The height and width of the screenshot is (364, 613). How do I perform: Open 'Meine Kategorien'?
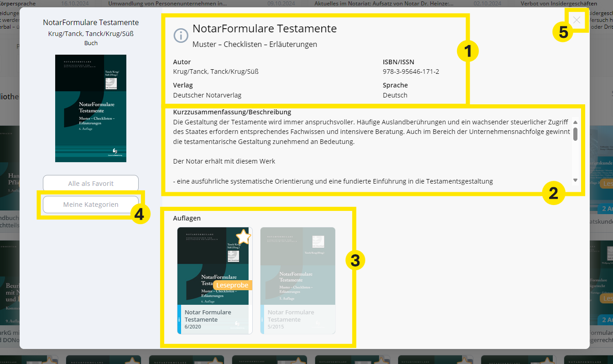[91, 205]
